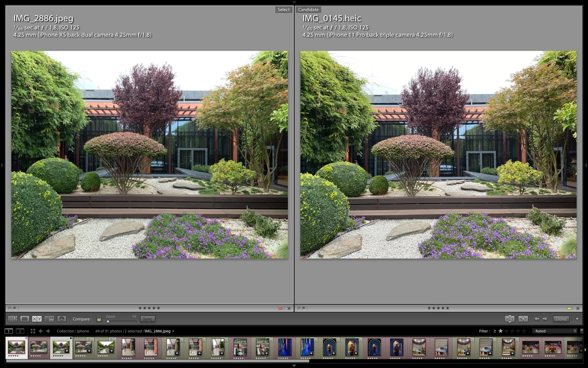Screen dimensions: 588x368
Task: Select next photo with right arrow
Action: coord(545,319)
